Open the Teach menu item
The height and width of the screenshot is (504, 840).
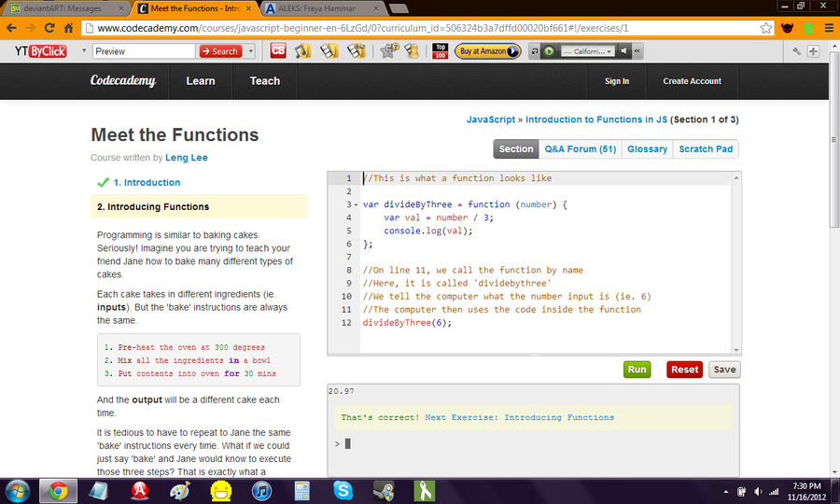(265, 81)
